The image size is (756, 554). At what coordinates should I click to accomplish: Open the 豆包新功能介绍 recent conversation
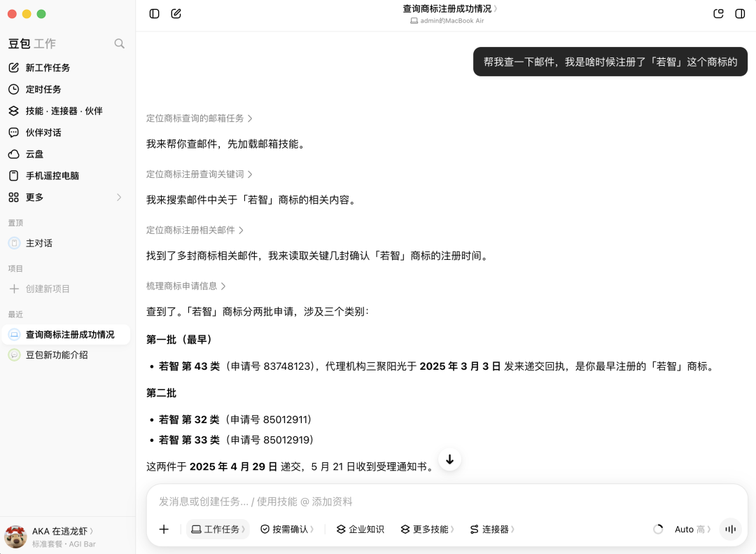(66, 355)
